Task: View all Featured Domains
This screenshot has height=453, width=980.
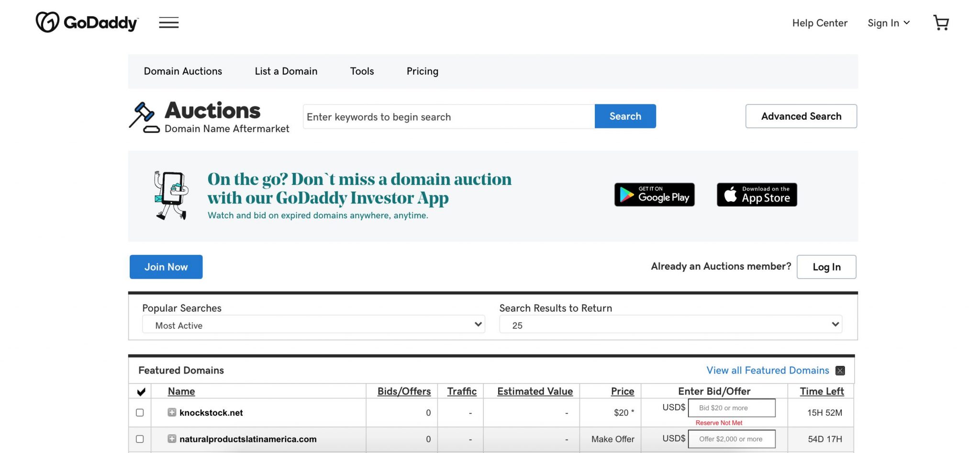Action: coord(768,371)
